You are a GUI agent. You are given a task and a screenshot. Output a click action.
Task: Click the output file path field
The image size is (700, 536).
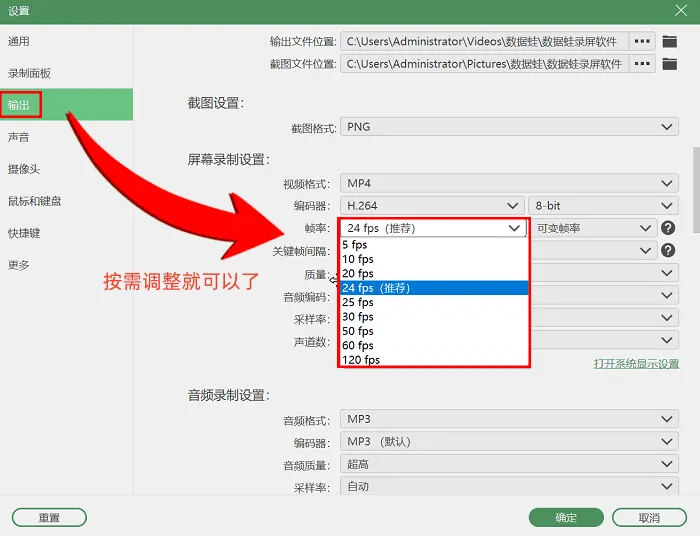pos(484,42)
